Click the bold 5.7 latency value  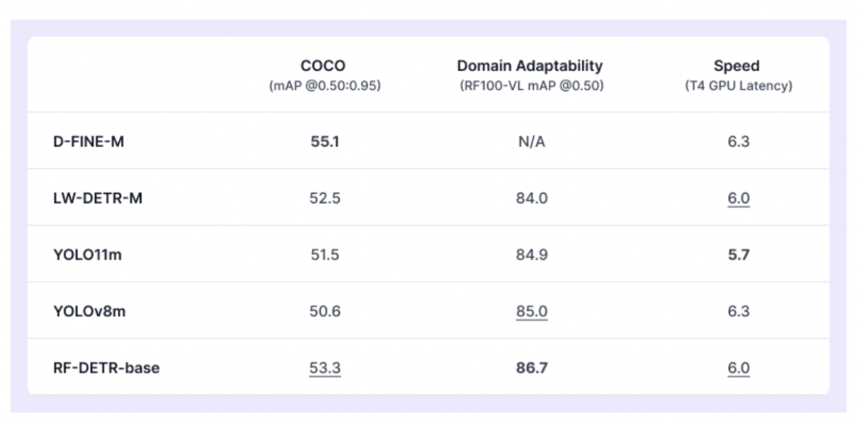(x=739, y=254)
